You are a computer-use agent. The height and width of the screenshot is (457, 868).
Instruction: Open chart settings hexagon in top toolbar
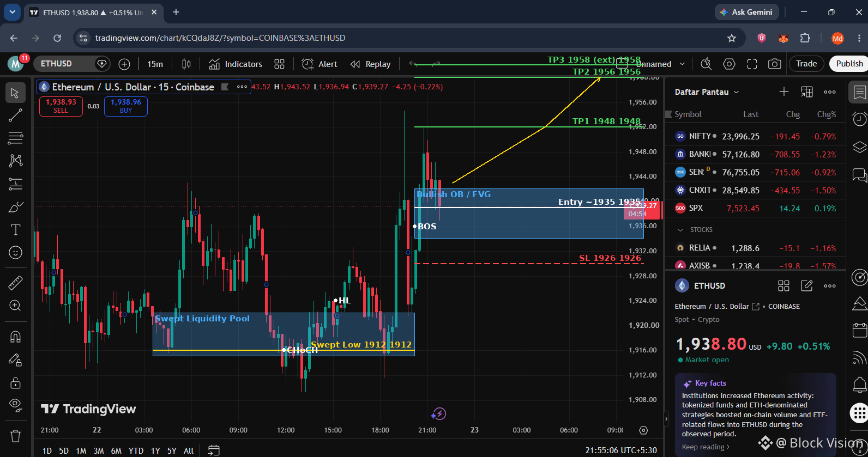pyautogui.click(x=729, y=64)
